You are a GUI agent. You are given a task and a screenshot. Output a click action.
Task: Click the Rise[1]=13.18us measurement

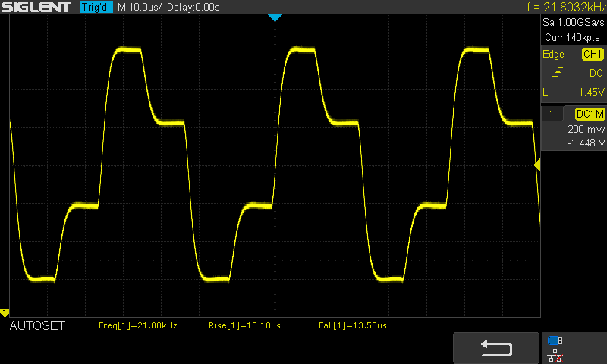(x=244, y=326)
